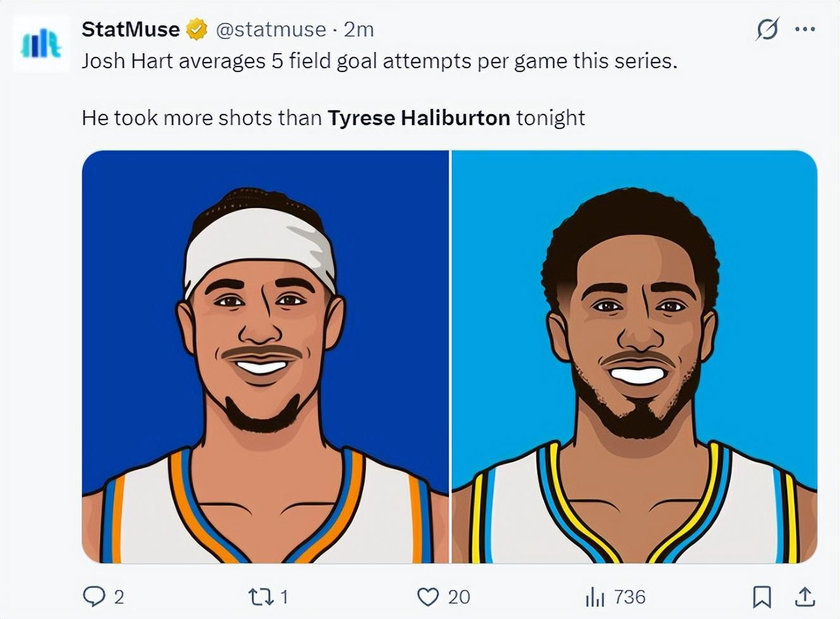Click the share upload icon
Screen dimensions: 840x619
pyautogui.click(x=804, y=596)
